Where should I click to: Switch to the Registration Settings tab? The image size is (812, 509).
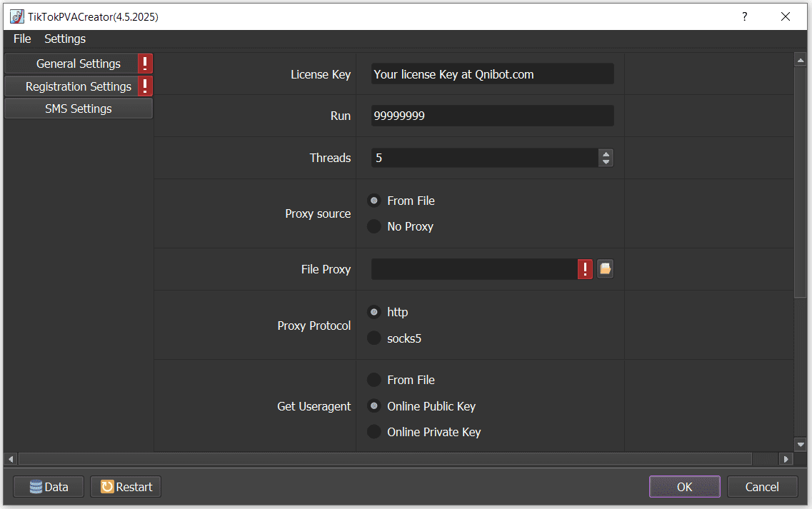78,86
